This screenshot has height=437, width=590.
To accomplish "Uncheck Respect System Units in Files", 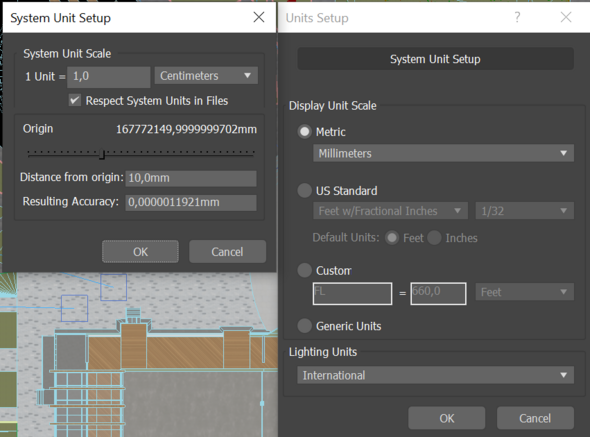I will 75,100.
